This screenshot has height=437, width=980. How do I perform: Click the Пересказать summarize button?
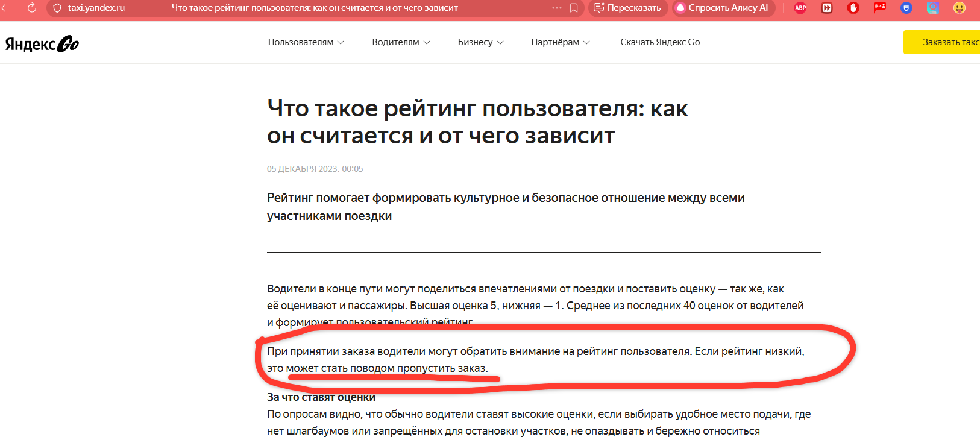pos(627,8)
